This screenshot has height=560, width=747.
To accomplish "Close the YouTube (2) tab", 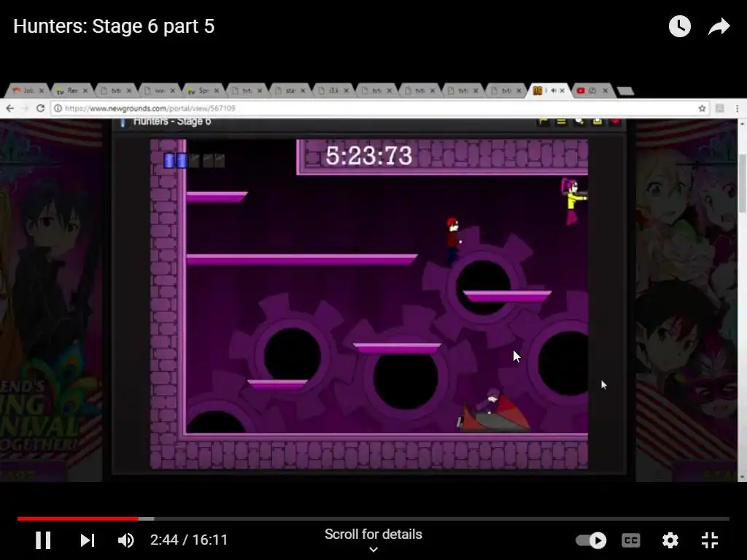I will tap(605, 90).
